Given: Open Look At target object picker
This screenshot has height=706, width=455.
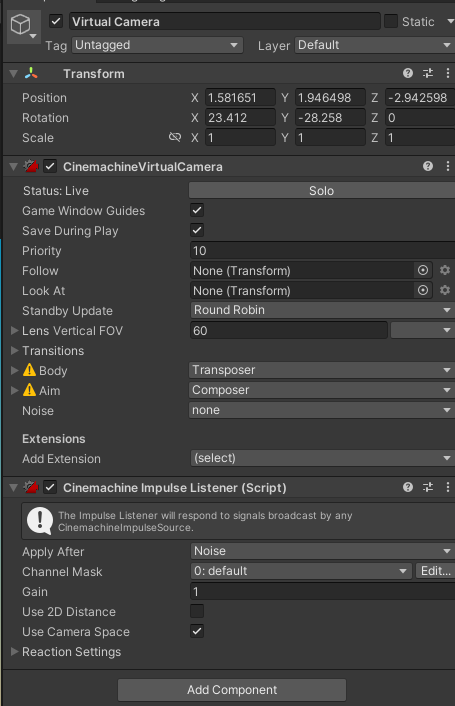Looking at the screenshot, I should 423,290.
